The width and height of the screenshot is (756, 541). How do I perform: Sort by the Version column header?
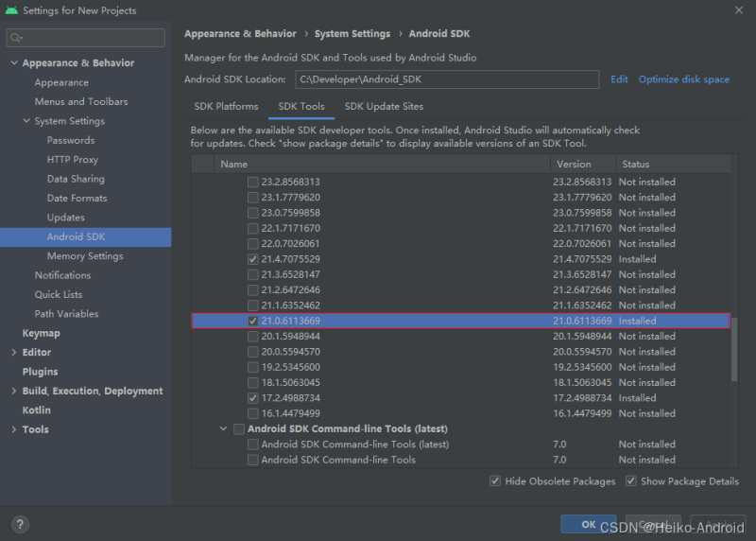pyautogui.click(x=583, y=164)
